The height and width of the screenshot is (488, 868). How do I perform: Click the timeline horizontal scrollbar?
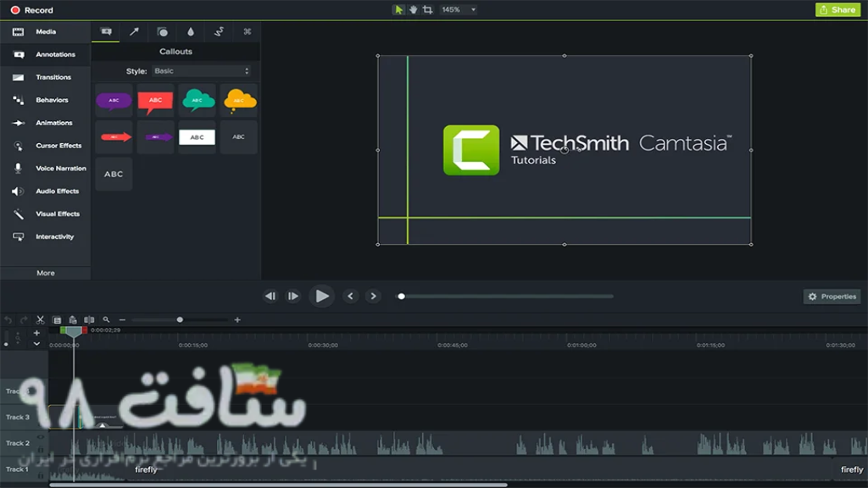[278, 485]
